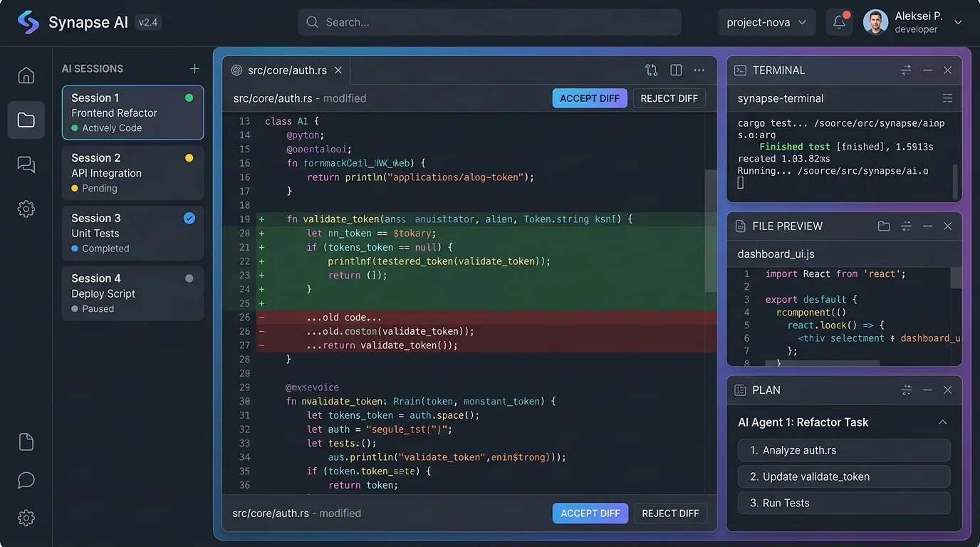980x547 pixels.
Task: Click the notification bell with red badge
Action: tap(839, 21)
